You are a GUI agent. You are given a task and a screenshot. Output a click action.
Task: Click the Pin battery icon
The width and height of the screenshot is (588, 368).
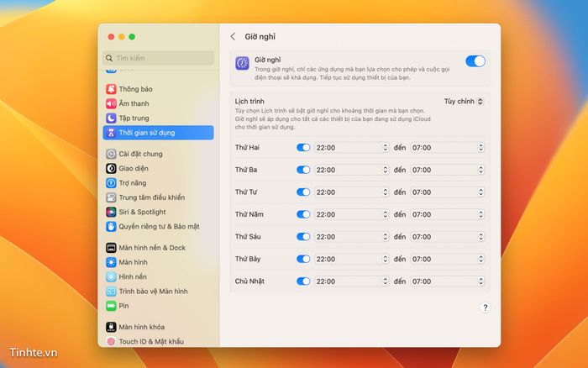pos(111,306)
